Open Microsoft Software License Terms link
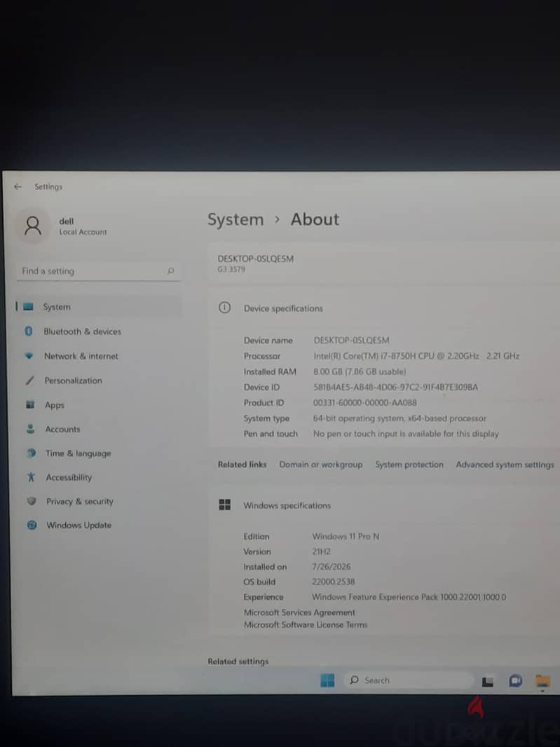Viewport: 560px width, 747px height. point(306,624)
